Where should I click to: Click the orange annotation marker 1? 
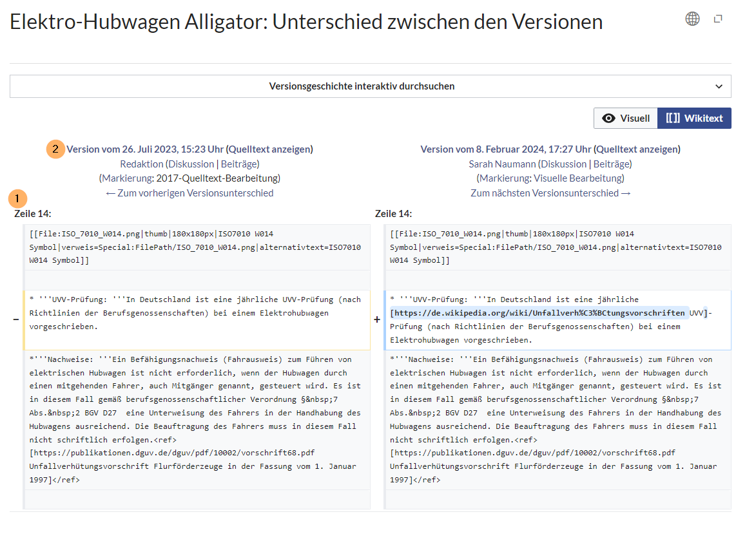(19, 197)
